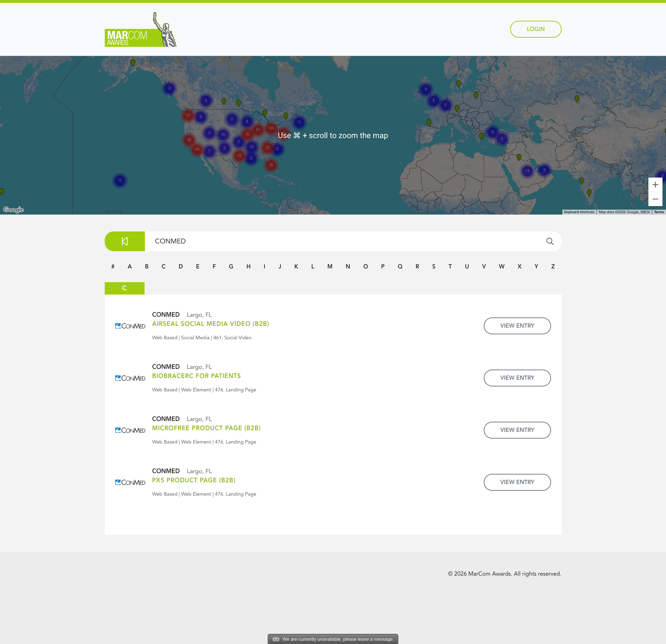The height and width of the screenshot is (644, 666).
Task: Click the map cluster marker 14
Action: click(527, 171)
